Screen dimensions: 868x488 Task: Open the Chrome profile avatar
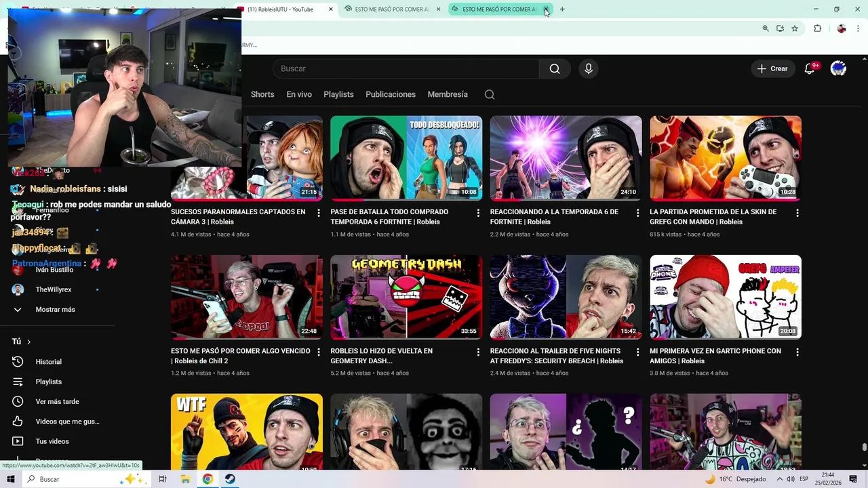(842, 28)
